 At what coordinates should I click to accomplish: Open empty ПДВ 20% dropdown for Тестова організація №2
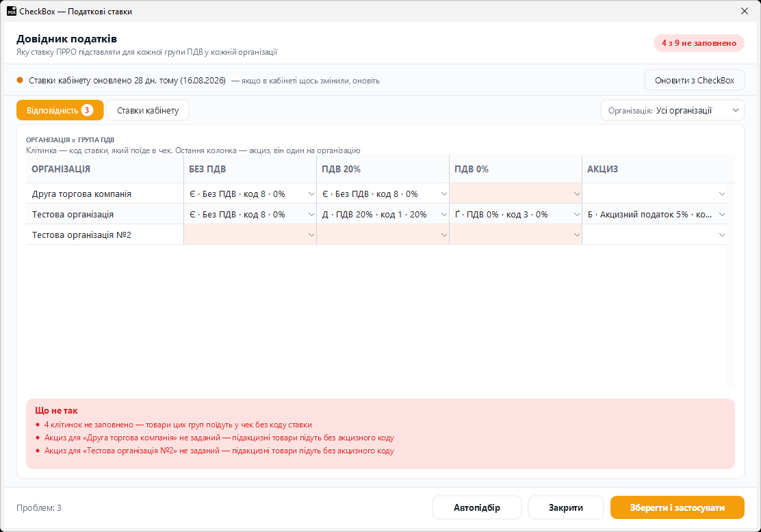383,235
